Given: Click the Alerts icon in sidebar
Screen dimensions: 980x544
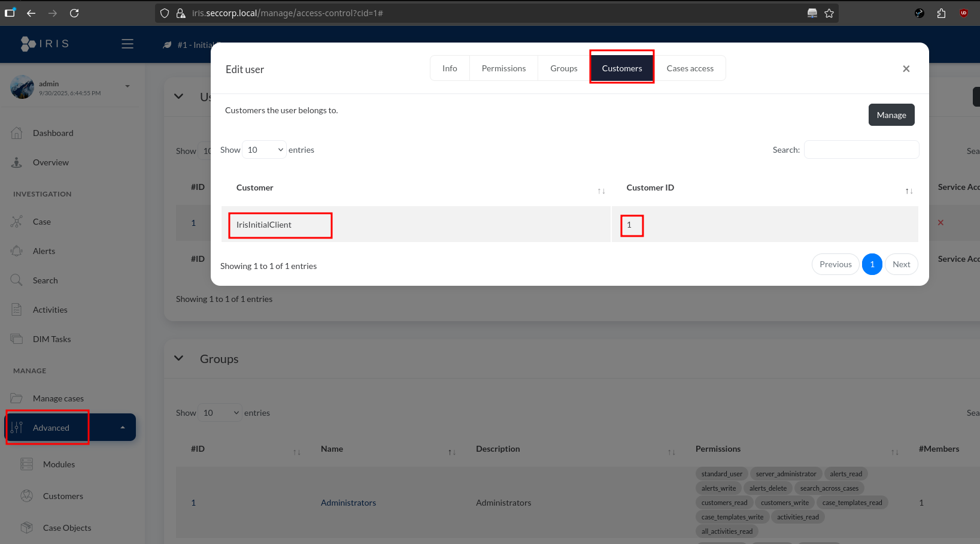Looking at the screenshot, I should pos(17,251).
